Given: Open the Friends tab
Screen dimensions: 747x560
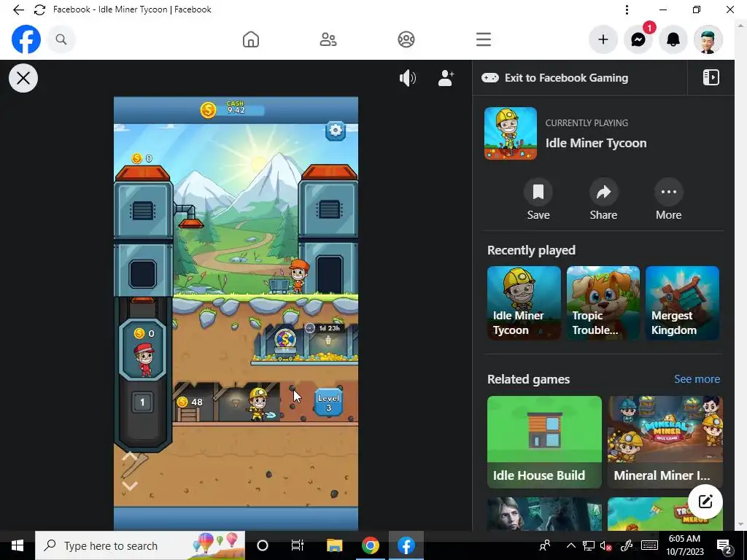Looking at the screenshot, I should pos(328,39).
